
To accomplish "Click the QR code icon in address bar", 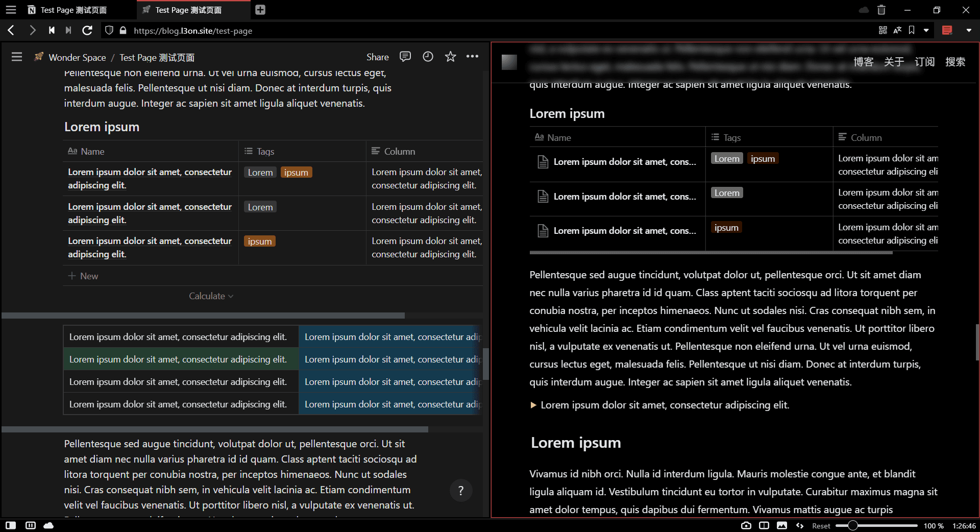I will coord(883,31).
